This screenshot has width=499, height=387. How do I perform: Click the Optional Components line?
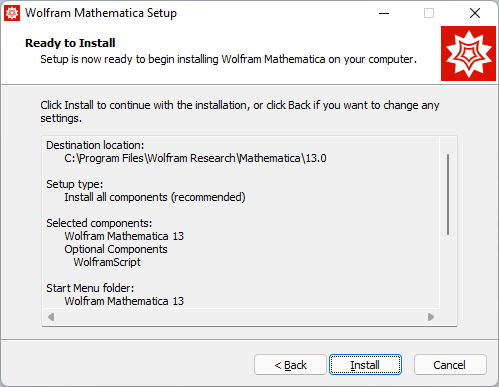pyautogui.click(x=116, y=249)
